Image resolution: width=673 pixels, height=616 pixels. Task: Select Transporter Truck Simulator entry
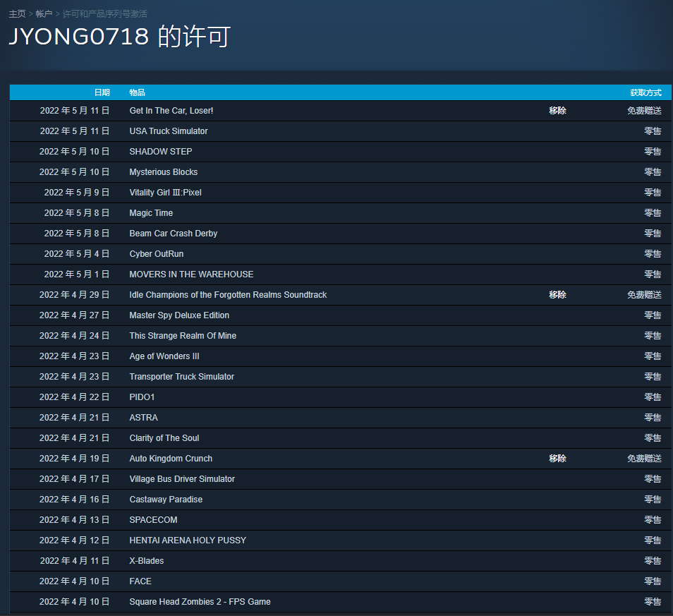pos(181,377)
